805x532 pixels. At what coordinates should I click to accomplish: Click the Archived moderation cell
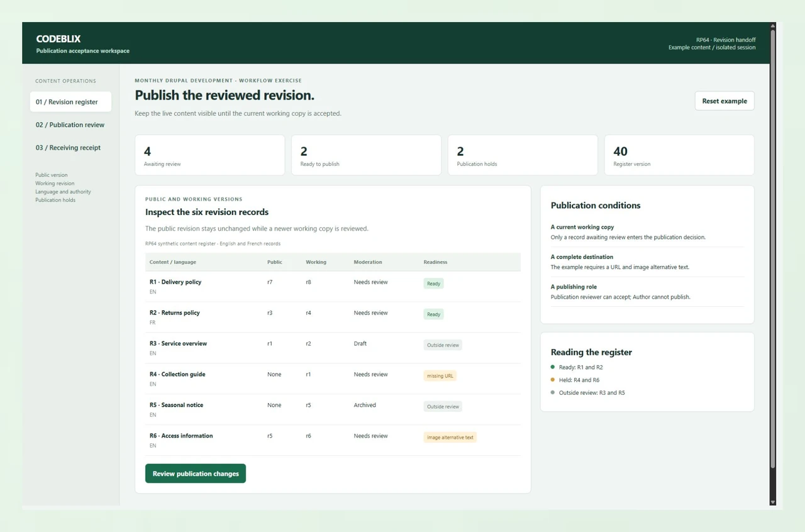click(x=365, y=405)
